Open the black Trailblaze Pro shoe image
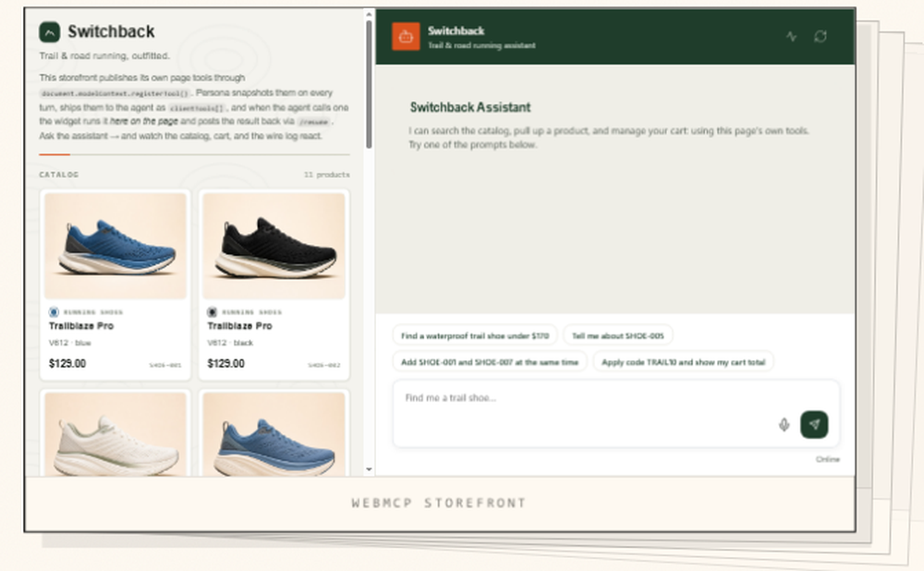The image size is (924, 571). tap(274, 246)
